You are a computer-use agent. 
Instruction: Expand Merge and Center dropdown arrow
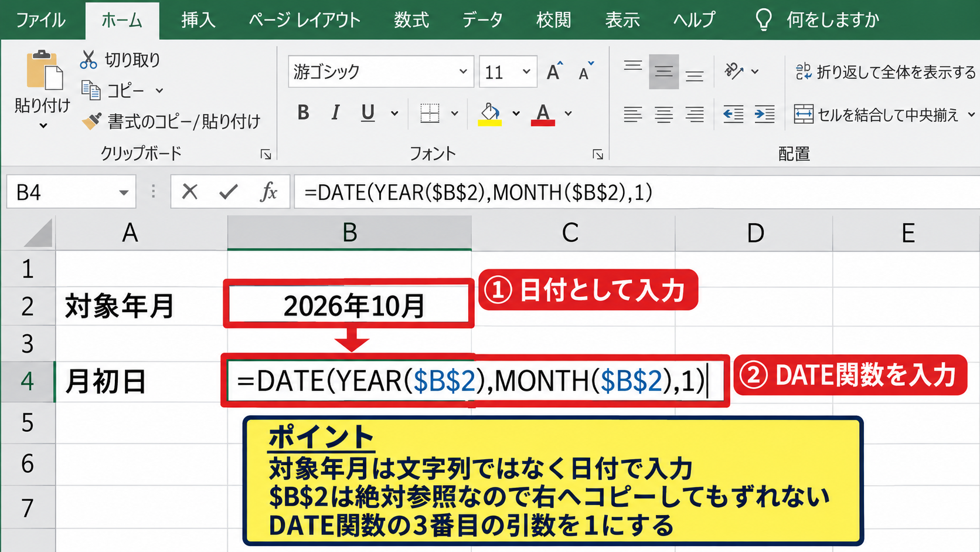[971, 114]
